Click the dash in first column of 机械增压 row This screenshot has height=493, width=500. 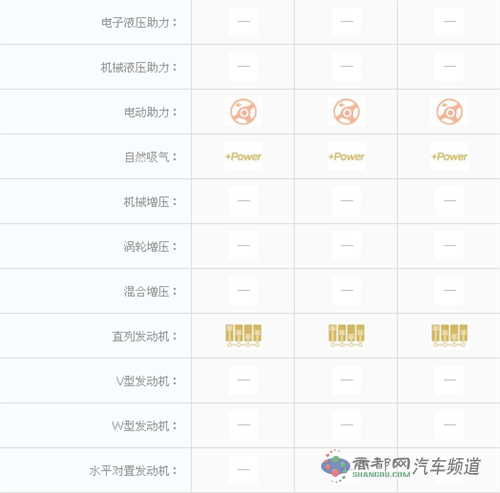click(243, 201)
